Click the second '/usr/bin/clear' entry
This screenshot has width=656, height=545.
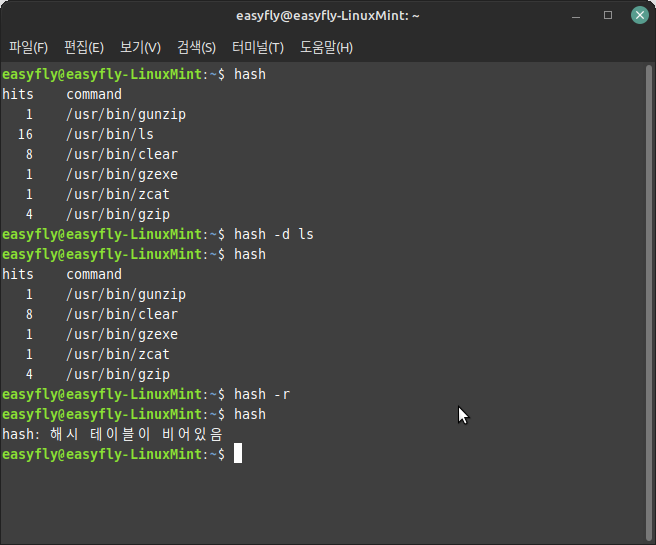pyautogui.click(x=122, y=315)
